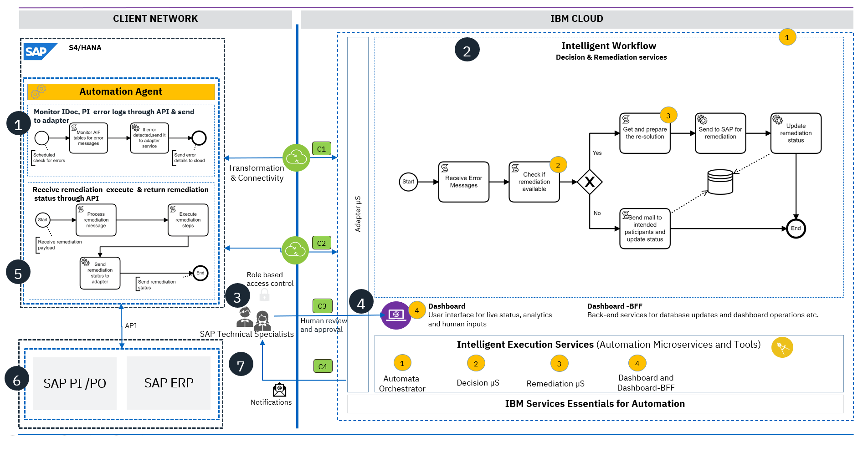Click the gears icon in Automation Agent header
This screenshot has width=868, height=452.
point(38,91)
